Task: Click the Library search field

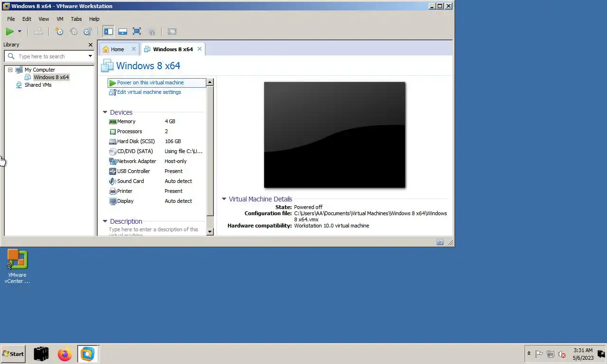Action: pyautogui.click(x=49, y=56)
